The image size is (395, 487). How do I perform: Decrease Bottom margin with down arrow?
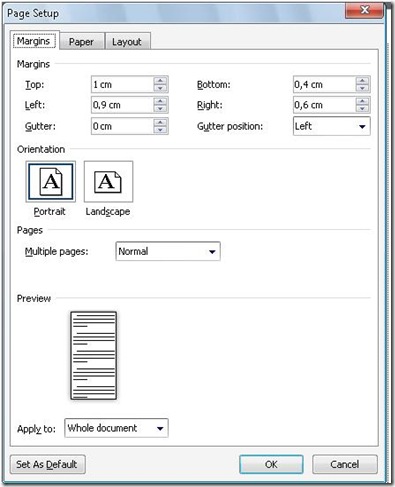tap(362, 88)
